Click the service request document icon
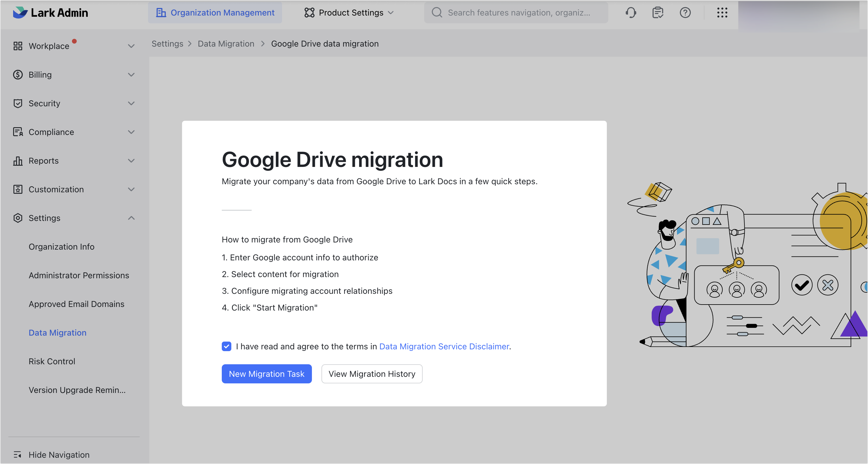The height and width of the screenshot is (464, 868). (x=657, y=13)
